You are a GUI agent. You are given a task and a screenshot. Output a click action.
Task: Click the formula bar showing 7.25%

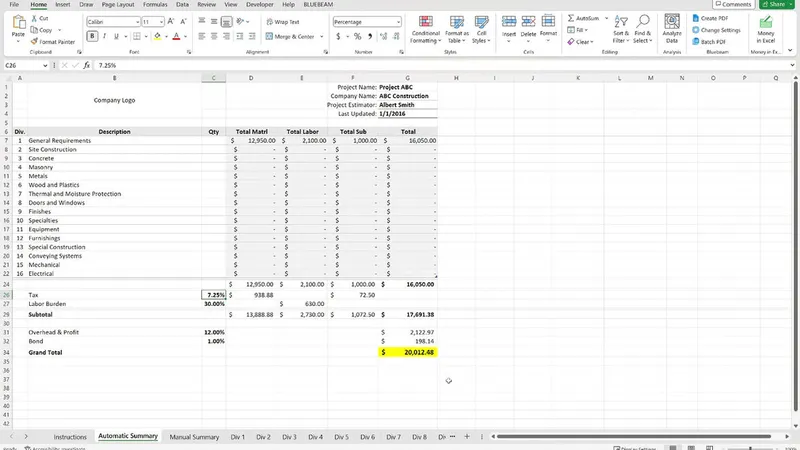coord(439,65)
